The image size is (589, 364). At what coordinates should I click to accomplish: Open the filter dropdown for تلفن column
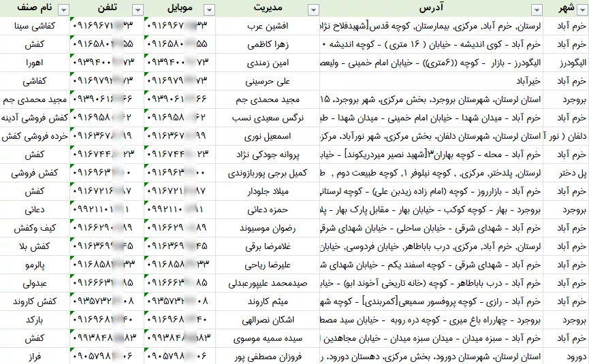[x=138, y=10]
